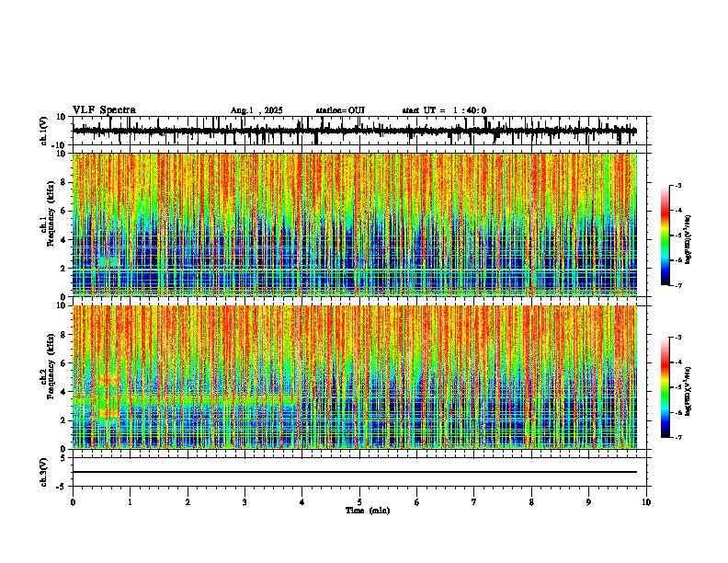Click the "station=OUI" header label
728x563 pixels.
pyautogui.click(x=340, y=110)
